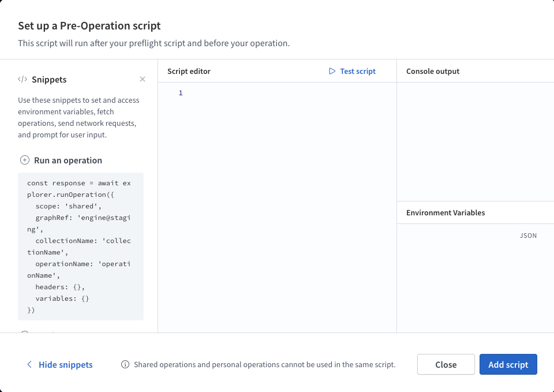Select the Environment Variables section header
Image resolution: width=554 pixels, height=392 pixels.
tap(446, 212)
